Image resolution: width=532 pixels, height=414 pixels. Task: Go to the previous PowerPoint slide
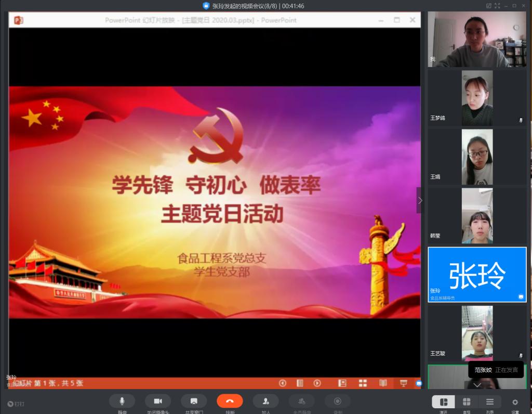point(283,383)
